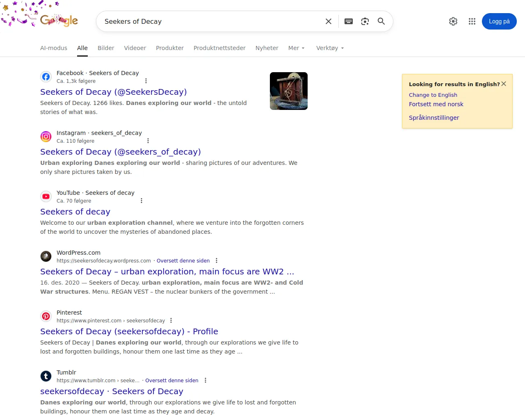The height and width of the screenshot is (420, 525).
Task: Translate the WordPress result page
Action: [x=183, y=261]
